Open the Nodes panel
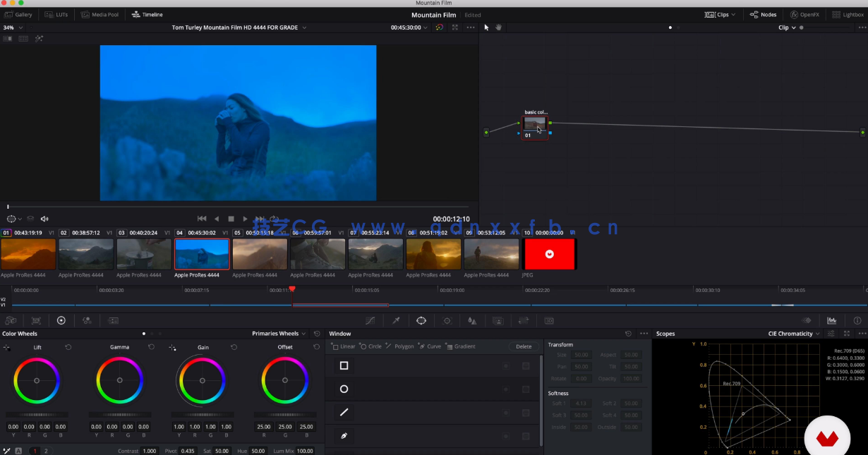The width and height of the screenshot is (868, 455). pos(763,14)
